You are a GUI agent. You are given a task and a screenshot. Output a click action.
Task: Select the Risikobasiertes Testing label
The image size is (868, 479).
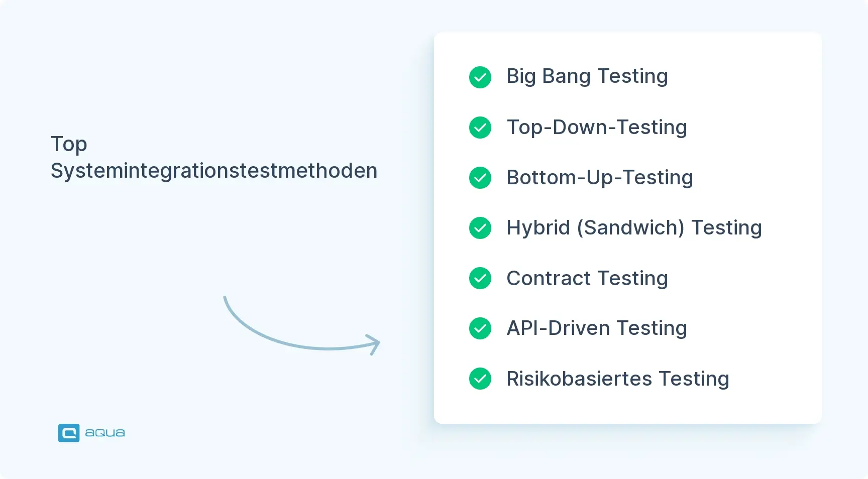617,379
